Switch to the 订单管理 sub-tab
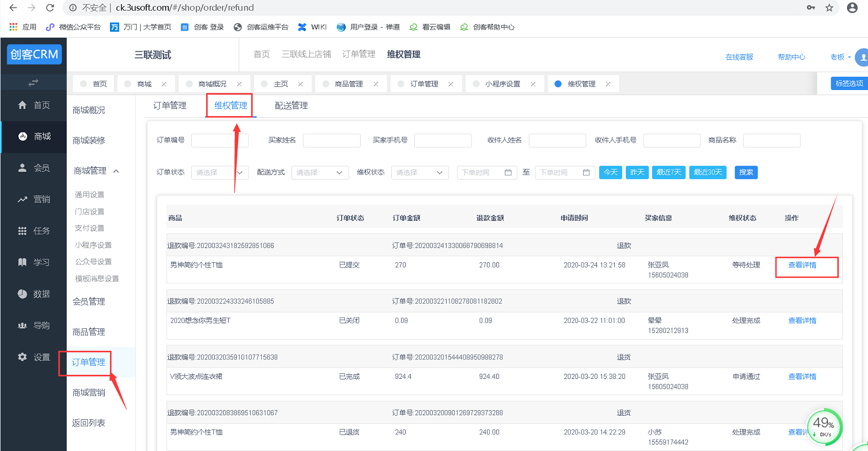Image resolution: width=868 pixels, height=451 pixels. 170,106
